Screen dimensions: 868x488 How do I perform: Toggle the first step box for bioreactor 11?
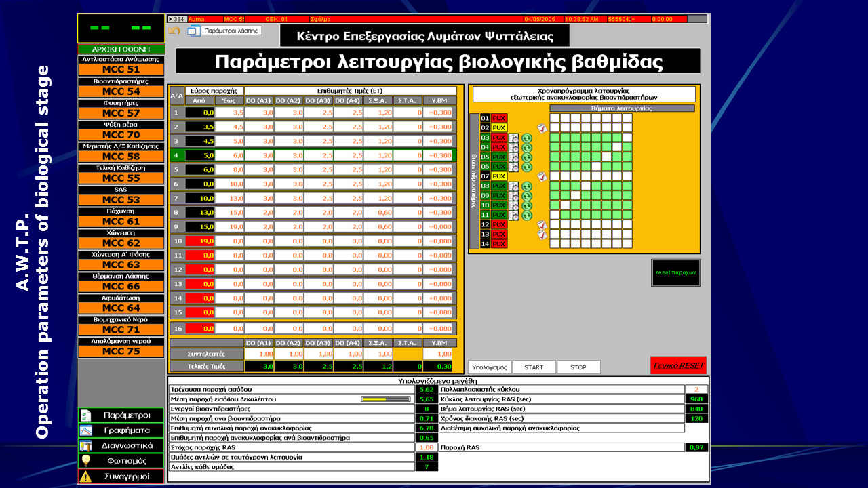(554, 215)
